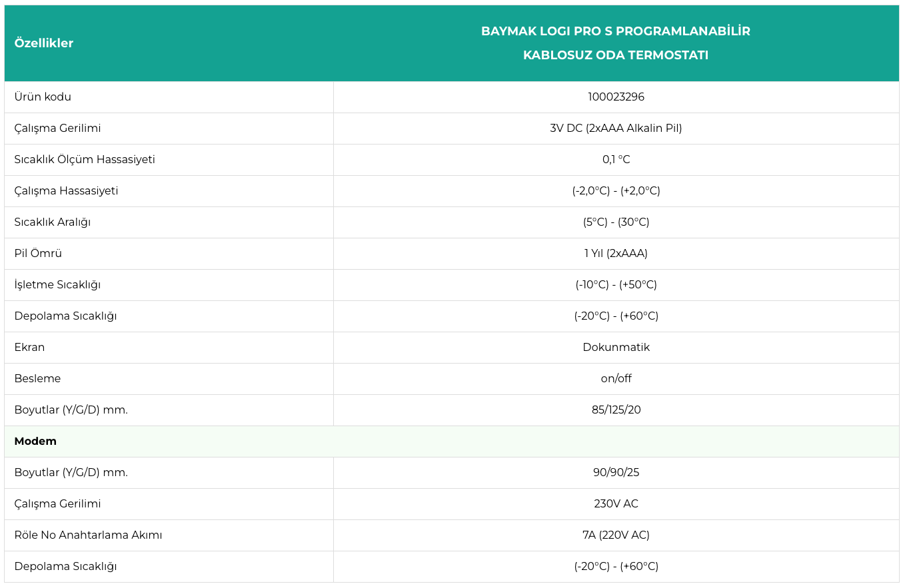Select the (5°C) - (30°C) range value
905x588 pixels.
[x=616, y=222]
